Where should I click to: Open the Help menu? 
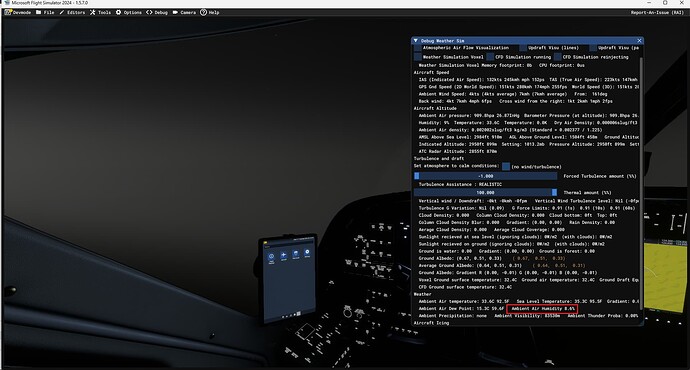(210, 12)
